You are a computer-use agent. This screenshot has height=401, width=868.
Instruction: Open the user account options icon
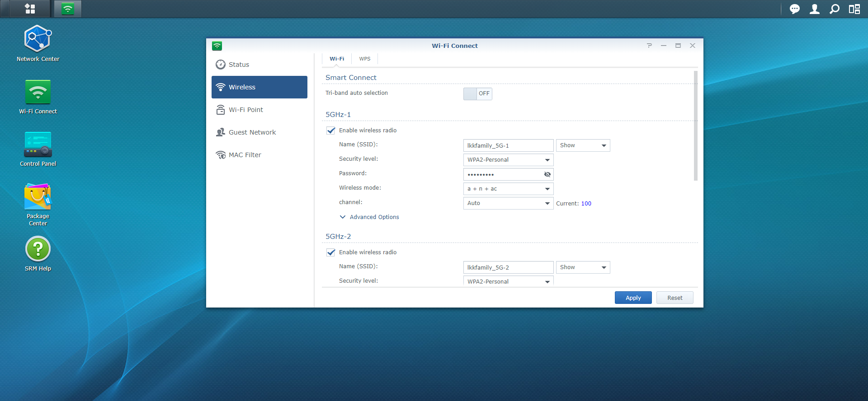[x=815, y=9]
